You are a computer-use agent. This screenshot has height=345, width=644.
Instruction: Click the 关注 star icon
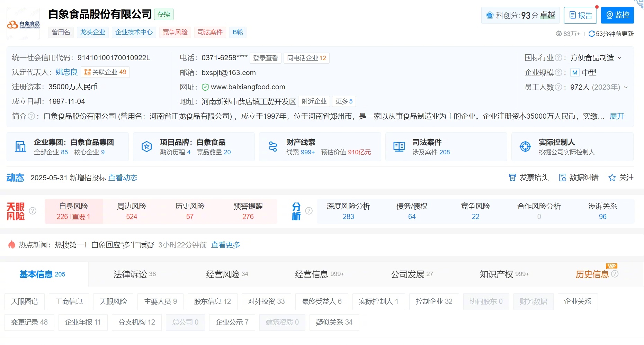(612, 178)
